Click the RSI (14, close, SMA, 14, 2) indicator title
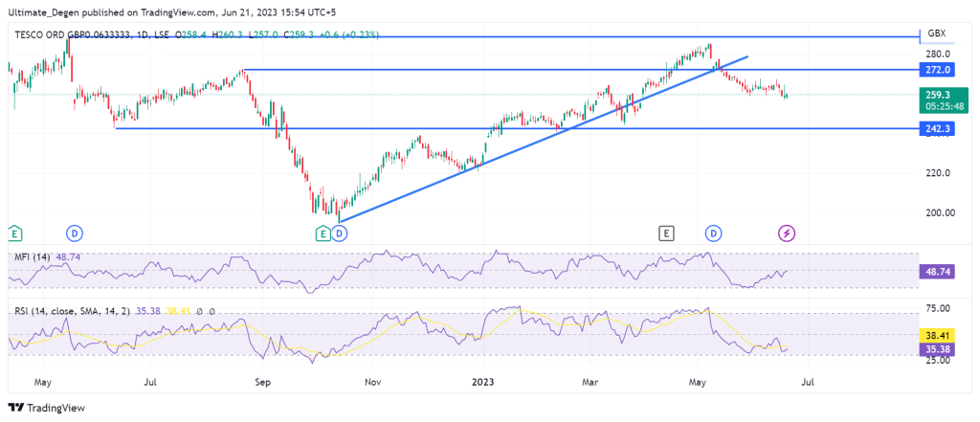The image size is (980, 422). coord(72,311)
